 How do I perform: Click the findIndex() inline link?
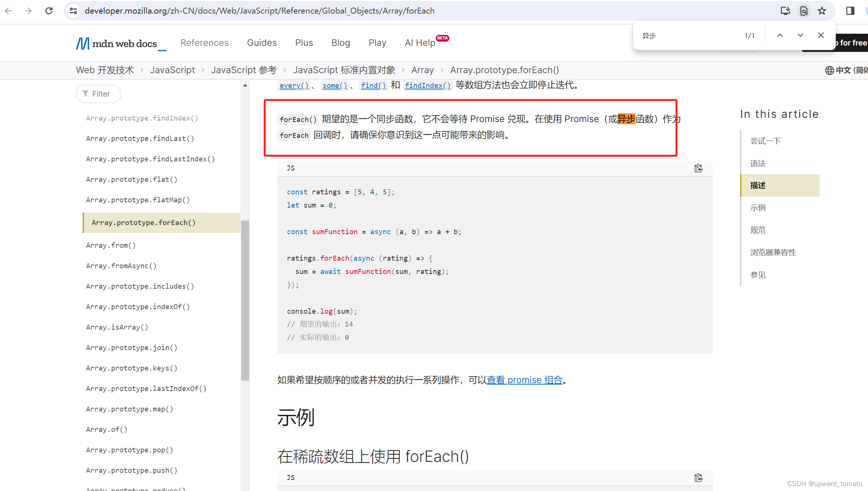click(x=428, y=85)
